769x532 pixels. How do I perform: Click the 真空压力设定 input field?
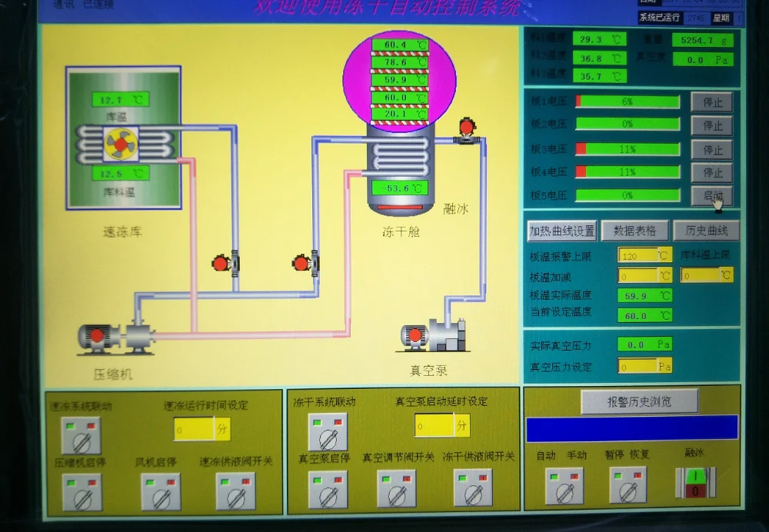(x=644, y=366)
